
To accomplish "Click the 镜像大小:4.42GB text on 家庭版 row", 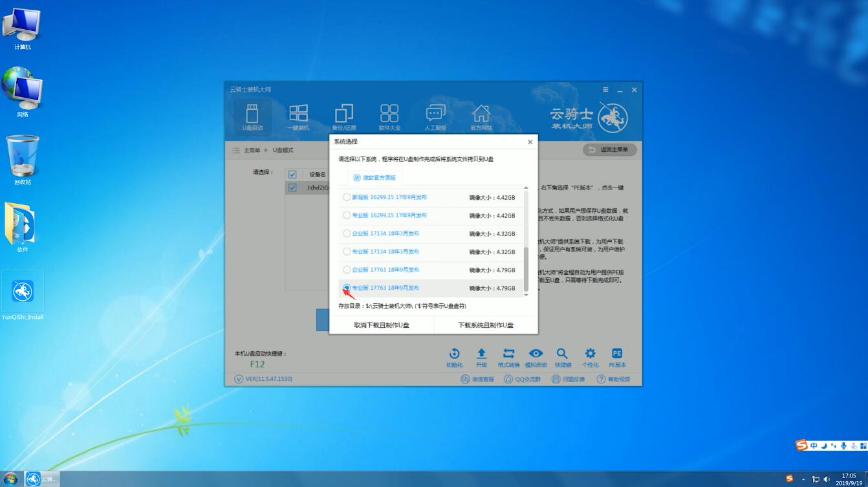I will 492,198.
